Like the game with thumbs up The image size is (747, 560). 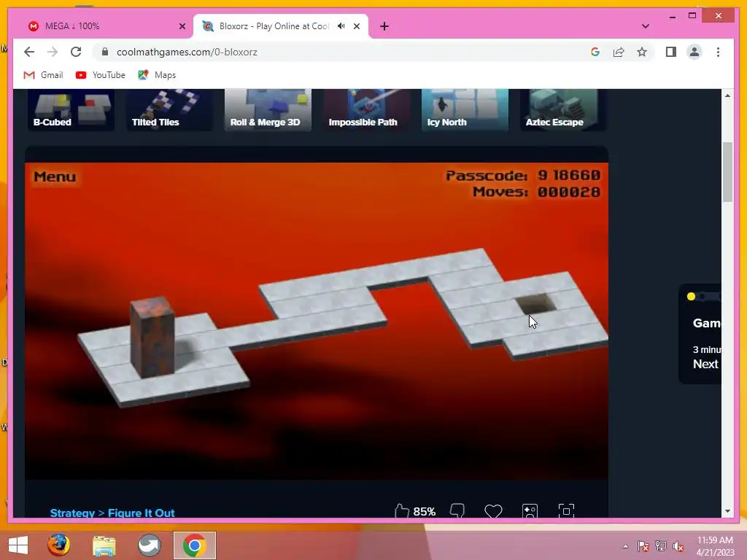pos(402,511)
